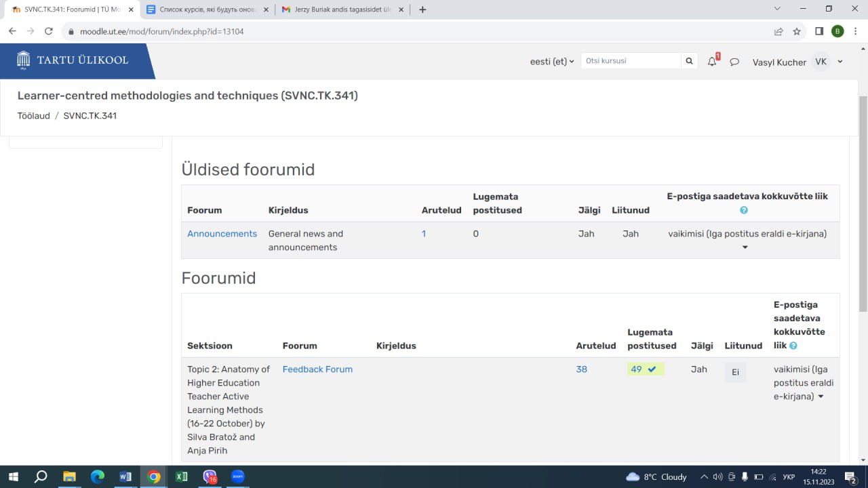Open the eesti (et) language dropdown
This screenshot has height=488, width=868.
pos(551,62)
